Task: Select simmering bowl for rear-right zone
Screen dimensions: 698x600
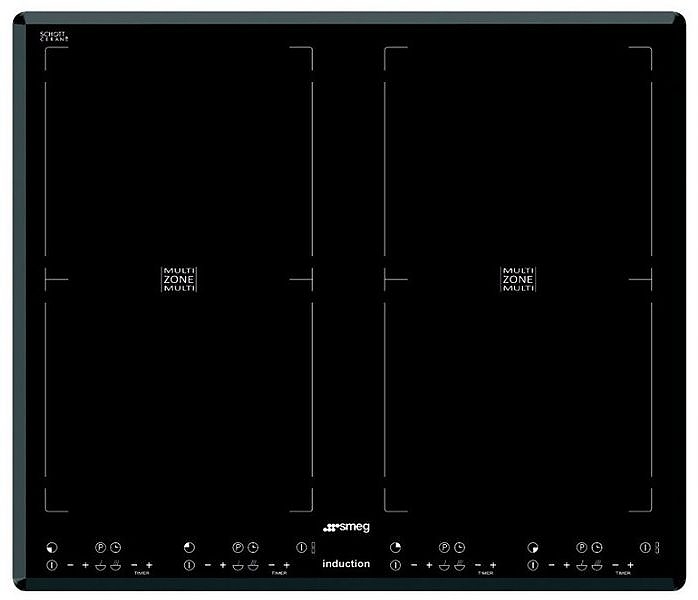Action: (x=459, y=565)
